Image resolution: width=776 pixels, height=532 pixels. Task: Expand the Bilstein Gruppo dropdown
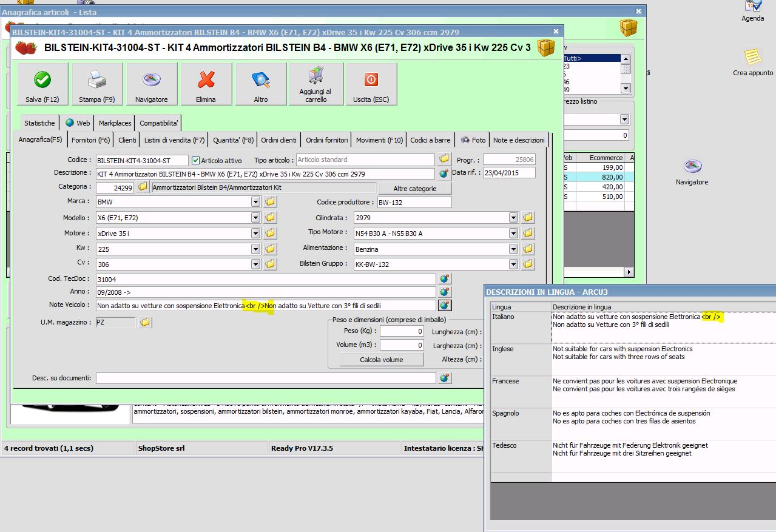point(513,264)
